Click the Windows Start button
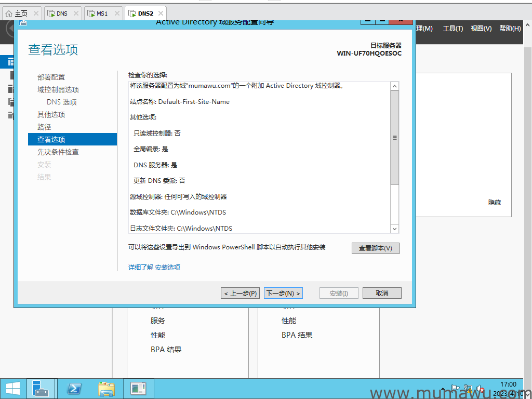 12,388
